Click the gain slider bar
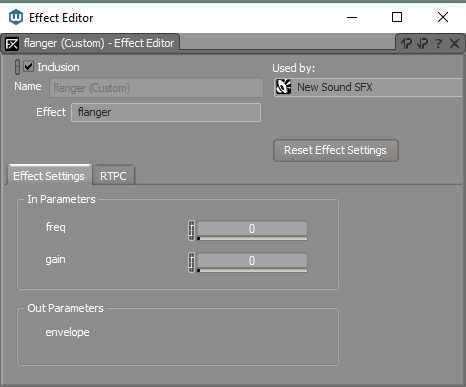The image size is (466, 387). point(252,270)
